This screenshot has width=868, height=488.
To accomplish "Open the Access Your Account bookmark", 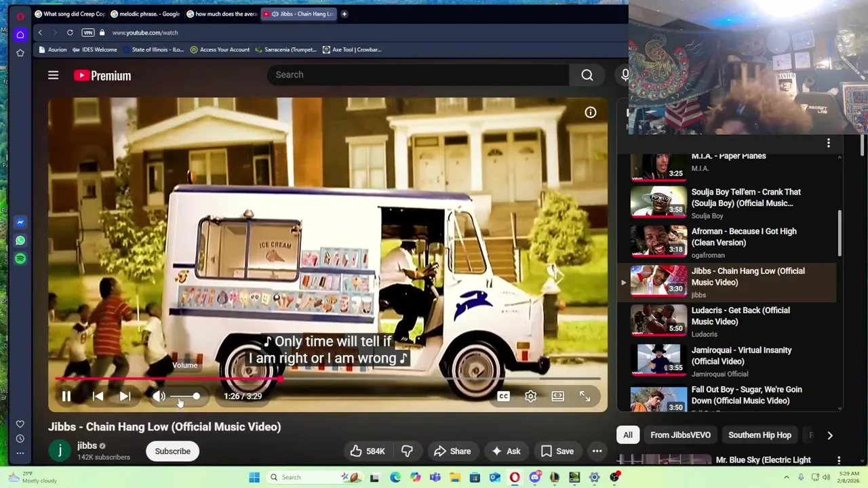I will coord(220,49).
